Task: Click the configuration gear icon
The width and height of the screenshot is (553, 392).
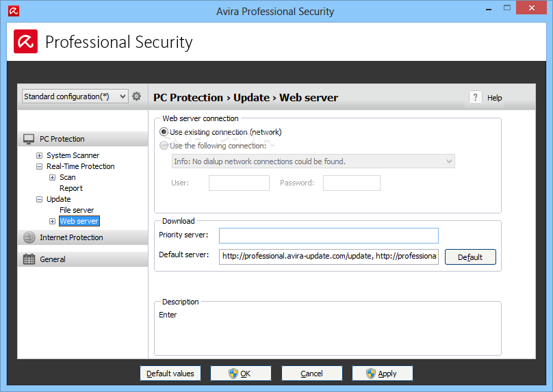Action: [x=136, y=96]
